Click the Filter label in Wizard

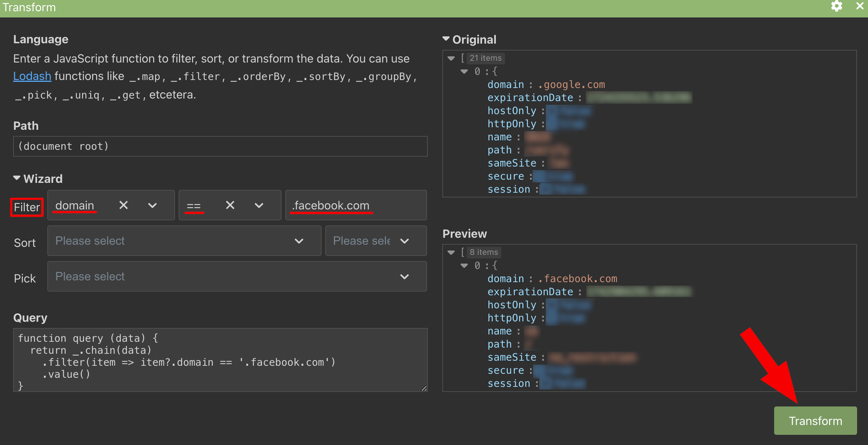(27, 207)
